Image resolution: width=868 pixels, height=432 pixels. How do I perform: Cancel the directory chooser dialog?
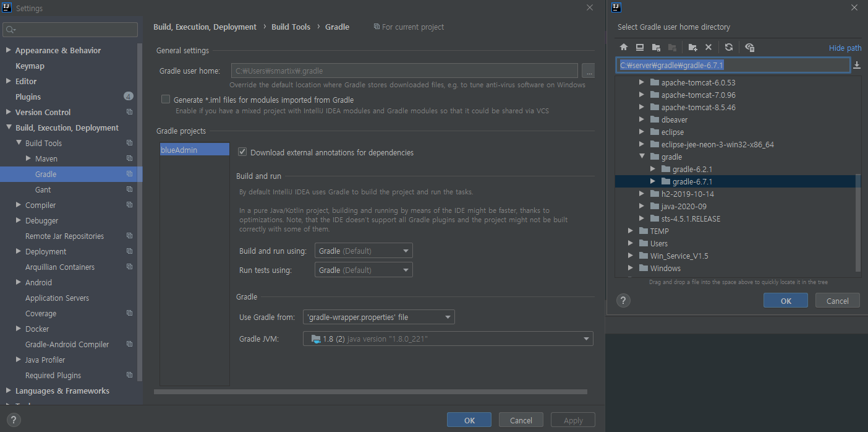(x=837, y=301)
